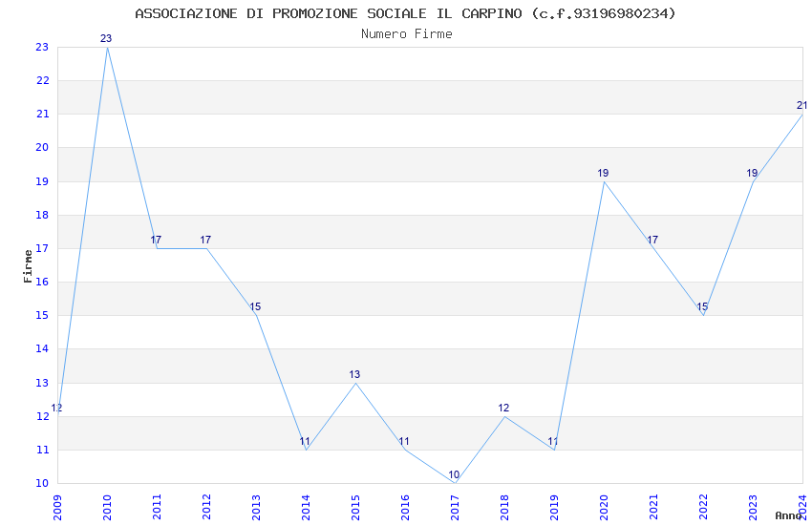Click the x-axis year label 2023

(x=754, y=508)
